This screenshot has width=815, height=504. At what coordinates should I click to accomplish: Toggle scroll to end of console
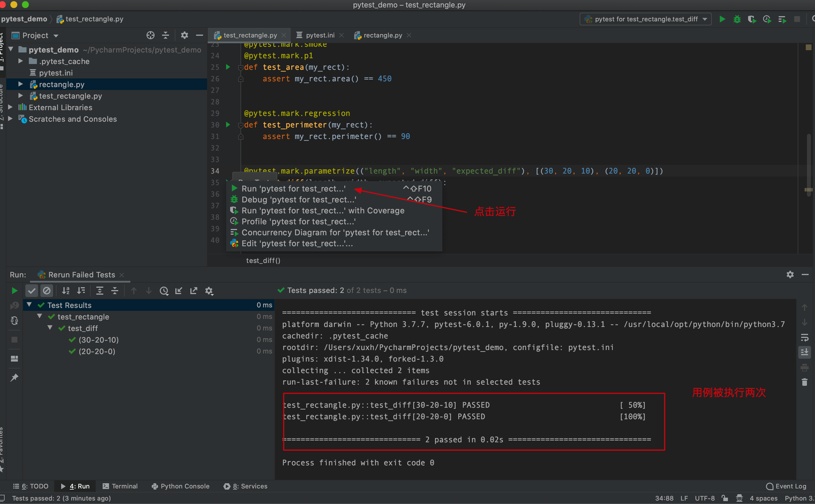point(804,352)
